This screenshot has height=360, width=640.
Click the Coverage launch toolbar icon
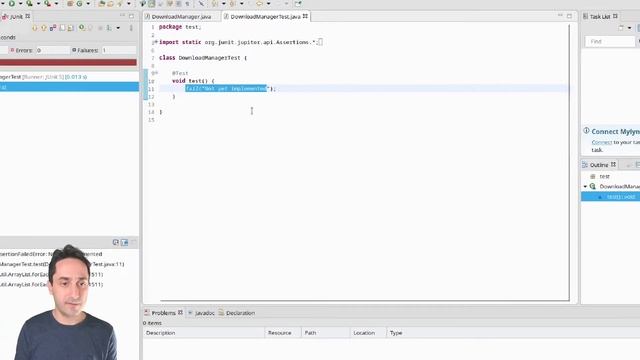click(x=29, y=3)
